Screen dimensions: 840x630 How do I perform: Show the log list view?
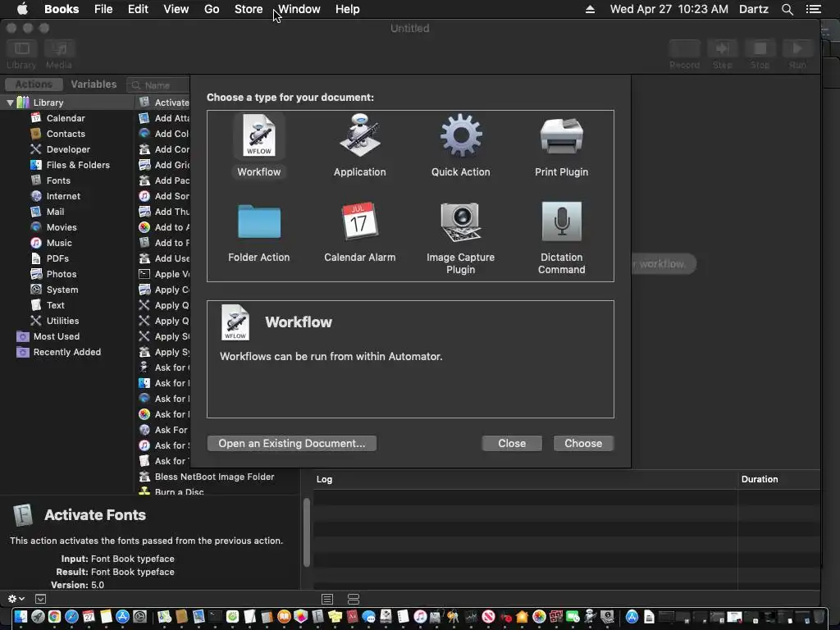tap(327, 598)
